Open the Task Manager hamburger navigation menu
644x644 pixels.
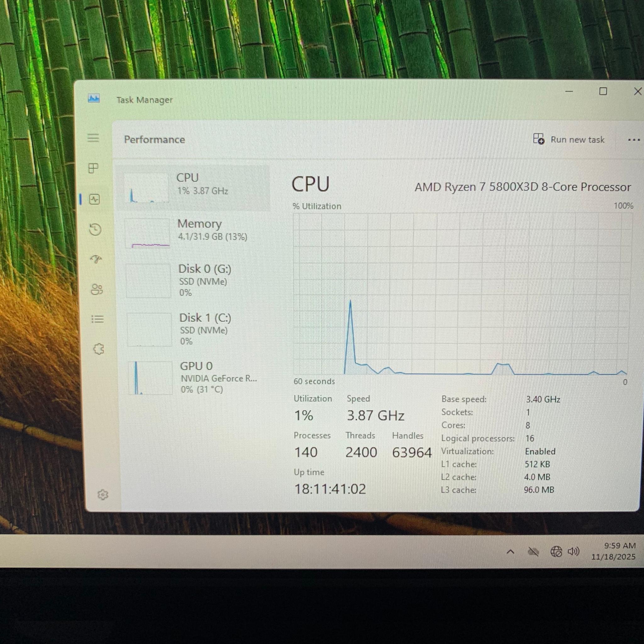click(93, 138)
